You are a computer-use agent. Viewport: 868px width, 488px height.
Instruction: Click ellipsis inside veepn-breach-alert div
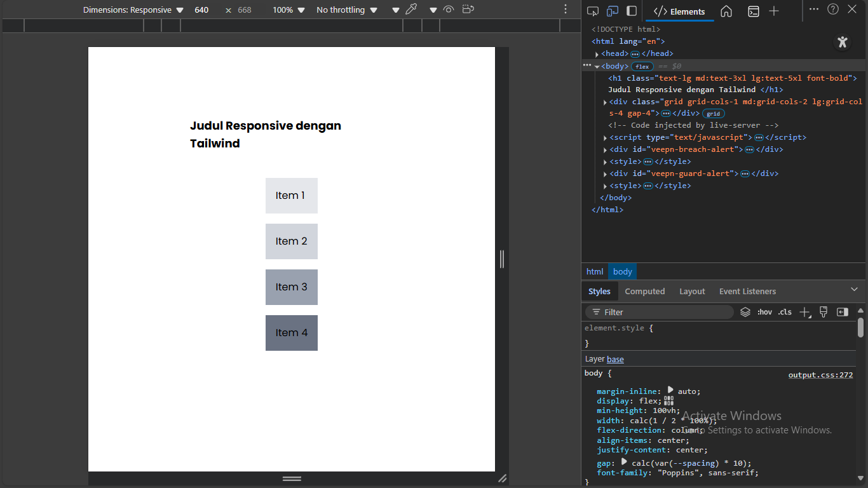[x=749, y=150]
